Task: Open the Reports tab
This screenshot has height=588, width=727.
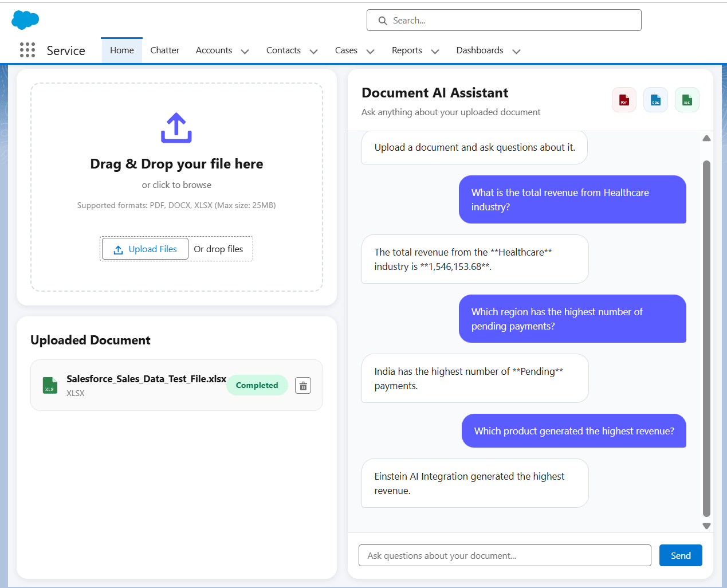Action: click(x=407, y=50)
